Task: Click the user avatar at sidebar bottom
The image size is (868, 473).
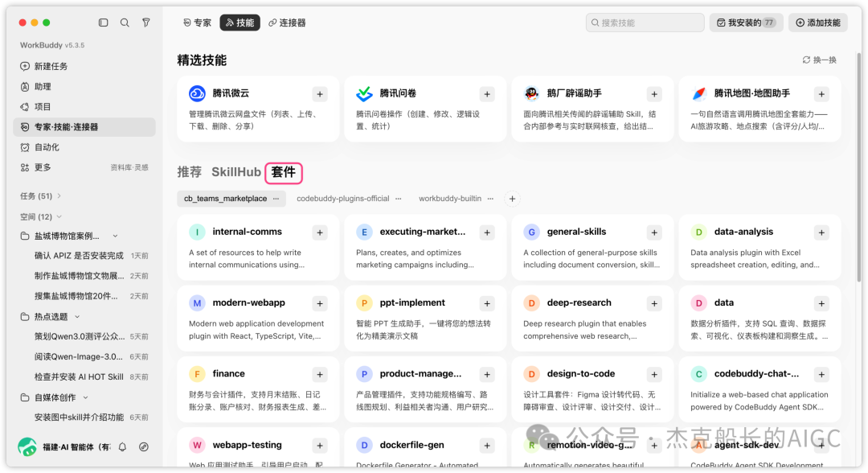Action: (x=27, y=446)
